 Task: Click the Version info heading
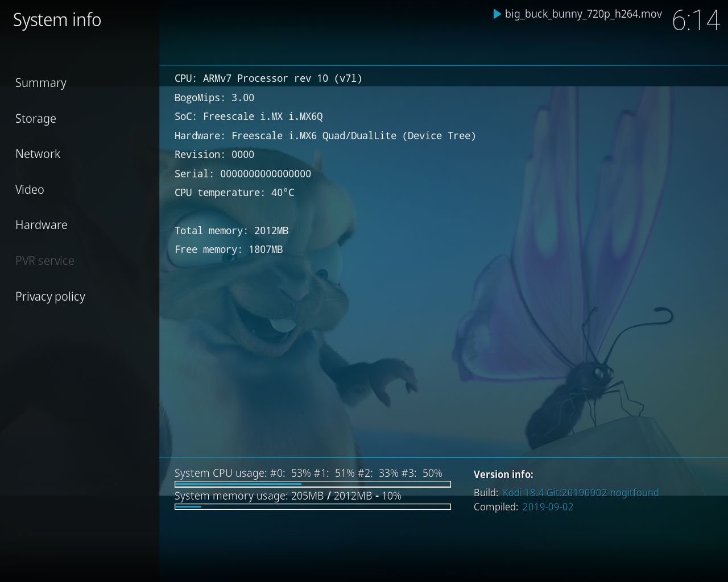503,475
